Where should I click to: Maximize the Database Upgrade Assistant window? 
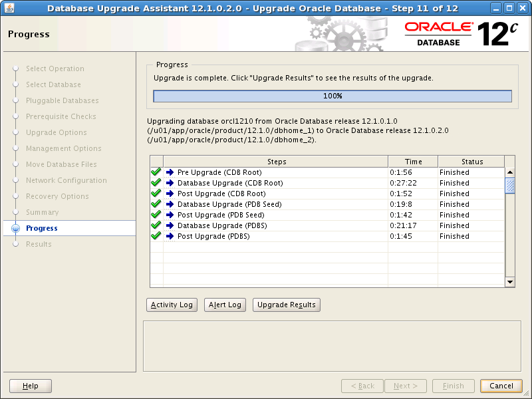point(509,8)
